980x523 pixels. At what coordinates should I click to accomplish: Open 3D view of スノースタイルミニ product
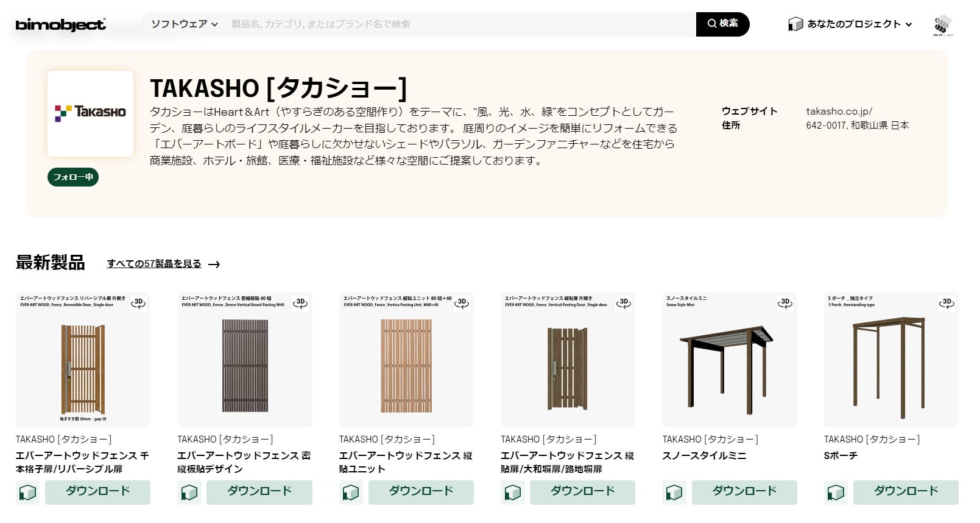(785, 303)
